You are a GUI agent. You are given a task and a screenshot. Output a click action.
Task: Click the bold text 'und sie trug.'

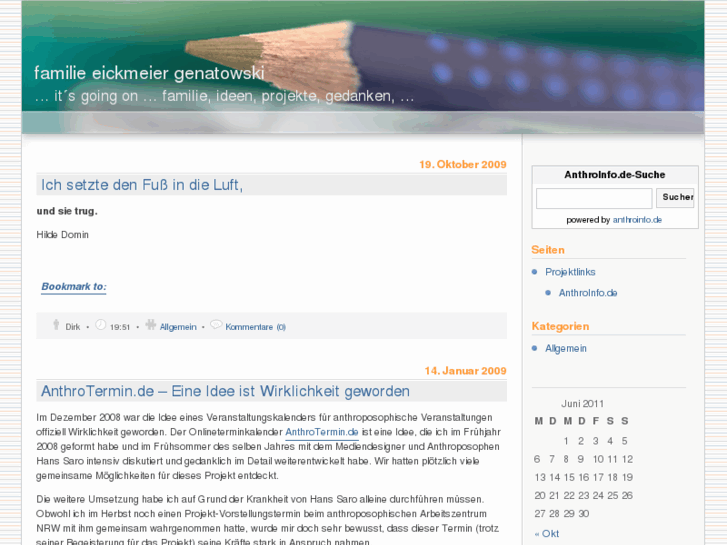(67, 211)
